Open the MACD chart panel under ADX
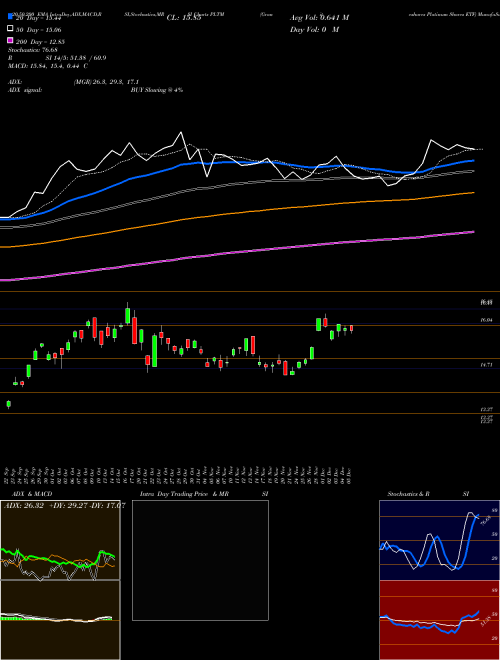This screenshot has width=500, height=660. tap(60, 620)
